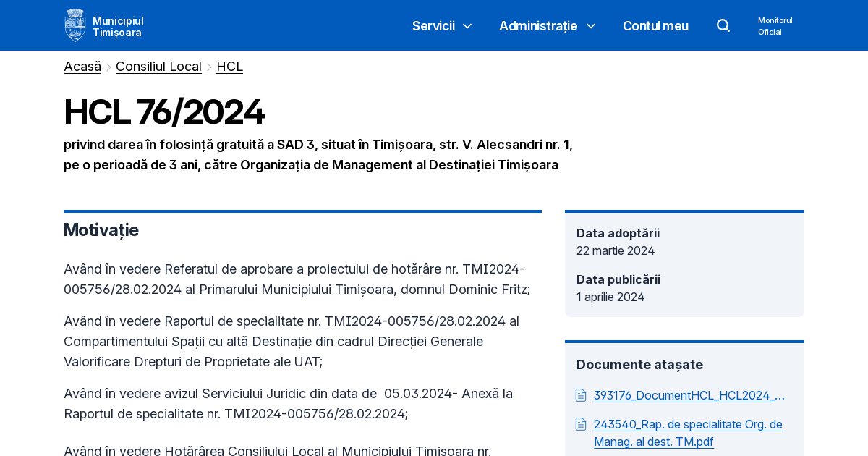This screenshot has height=456, width=868.
Task: Open Contul meu from the navigation bar
Action: 655,25
